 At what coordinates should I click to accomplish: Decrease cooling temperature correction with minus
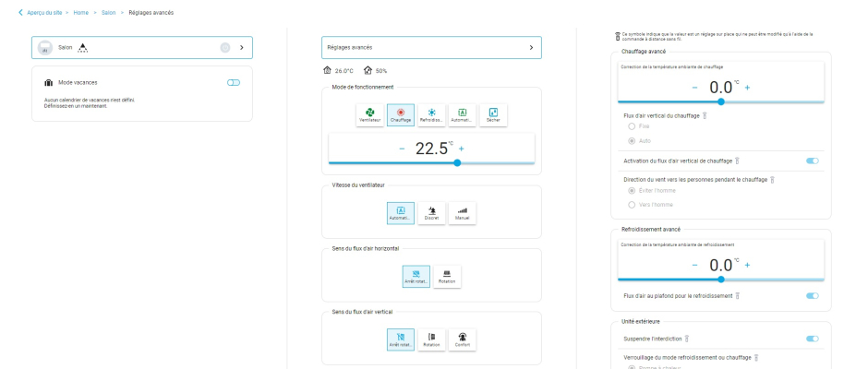694,265
